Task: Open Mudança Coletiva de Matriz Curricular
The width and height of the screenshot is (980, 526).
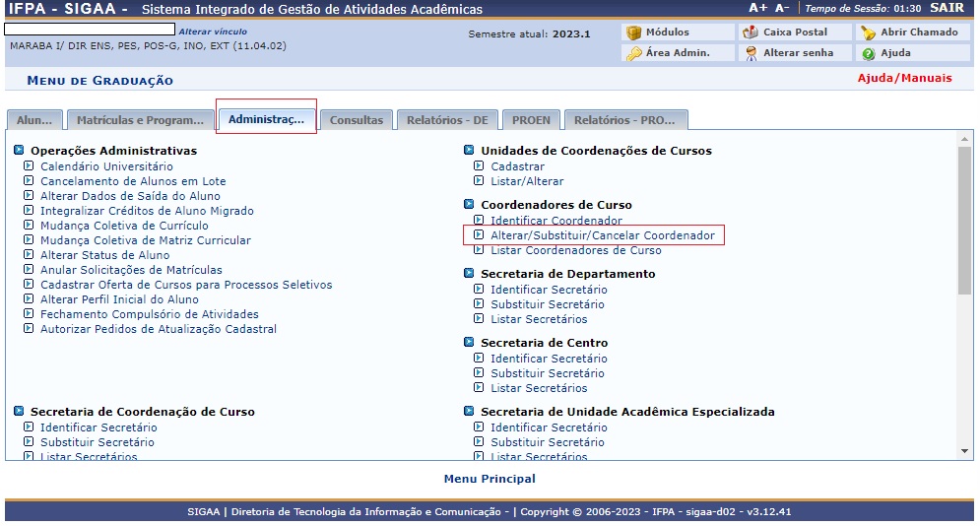Action: tap(146, 240)
